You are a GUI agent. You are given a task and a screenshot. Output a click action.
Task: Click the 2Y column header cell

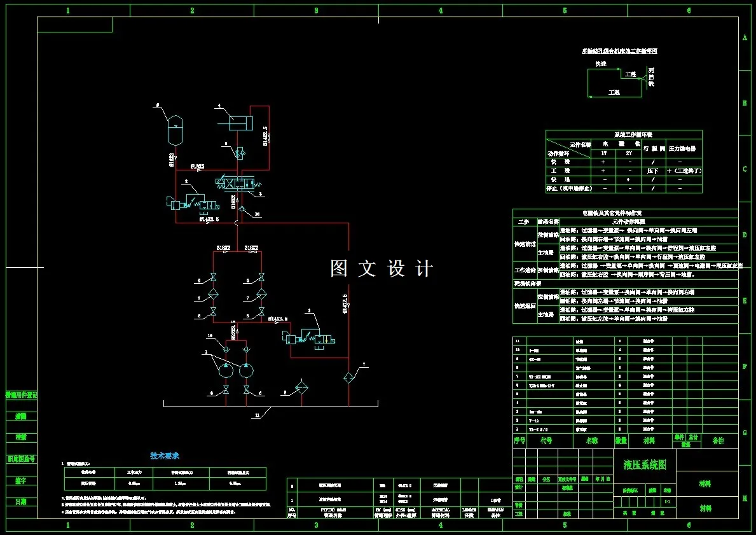[629, 153]
